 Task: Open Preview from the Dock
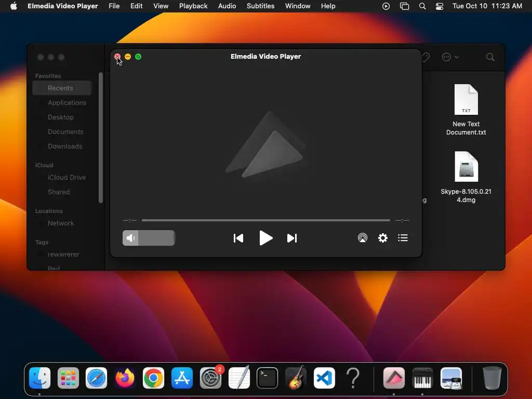451,378
